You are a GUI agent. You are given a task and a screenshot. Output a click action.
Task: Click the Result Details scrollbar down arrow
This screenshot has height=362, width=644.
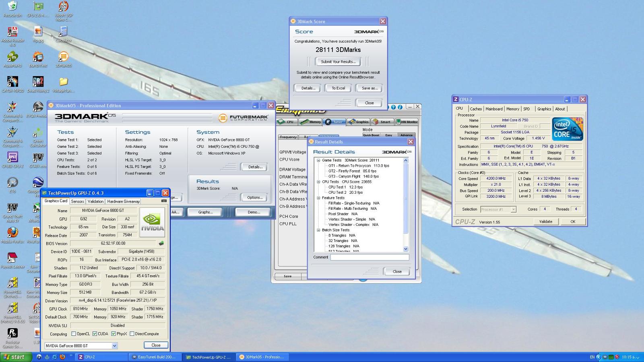(x=406, y=249)
